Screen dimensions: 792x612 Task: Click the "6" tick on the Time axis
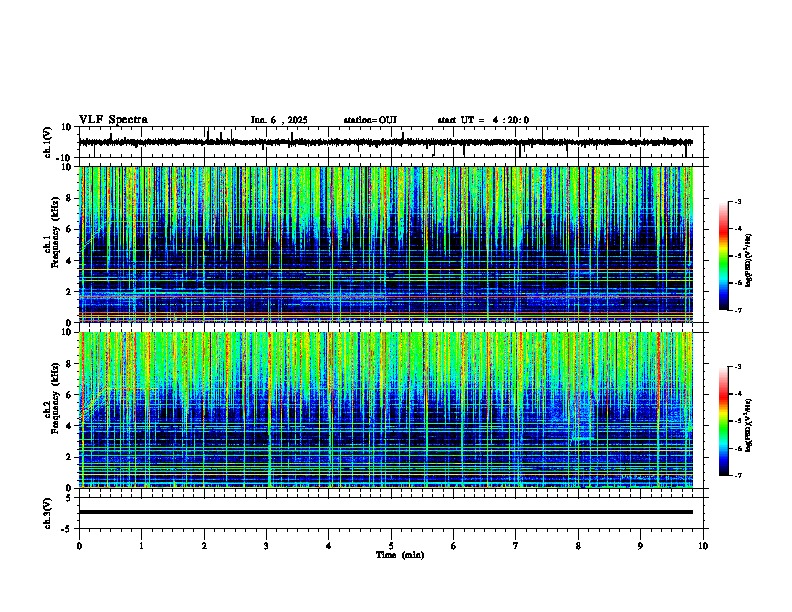point(454,546)
